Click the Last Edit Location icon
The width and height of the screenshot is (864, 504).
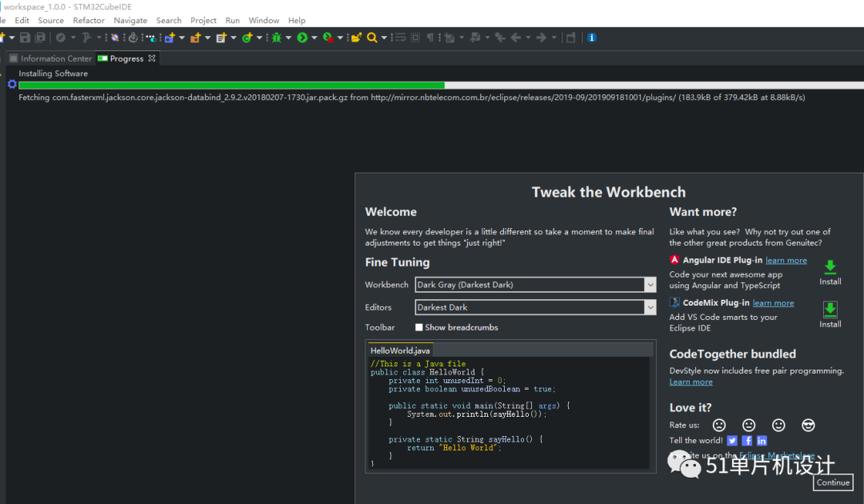pyautogui.click(x=500, y=38)
